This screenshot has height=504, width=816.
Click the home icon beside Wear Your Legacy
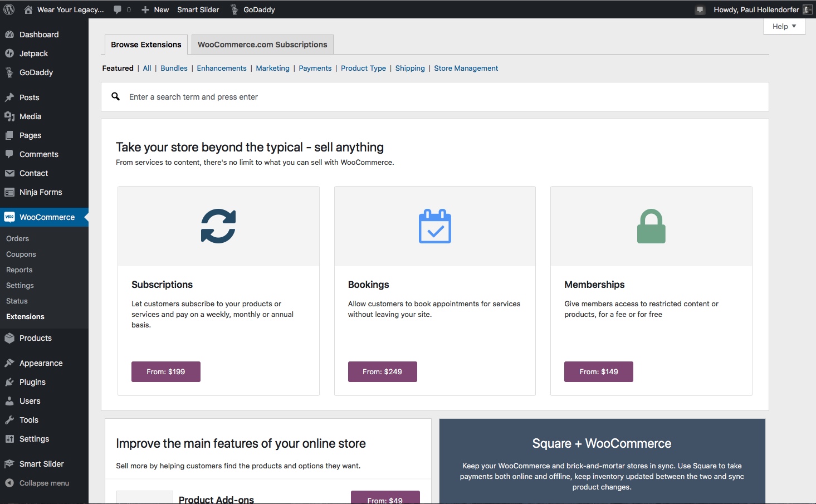point(28,9)
